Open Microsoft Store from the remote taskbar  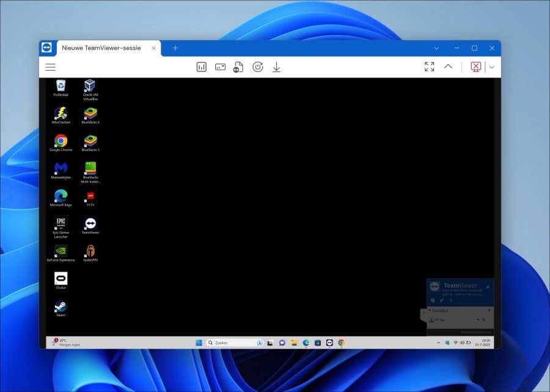pyautogui.click(x=317, y=343)
